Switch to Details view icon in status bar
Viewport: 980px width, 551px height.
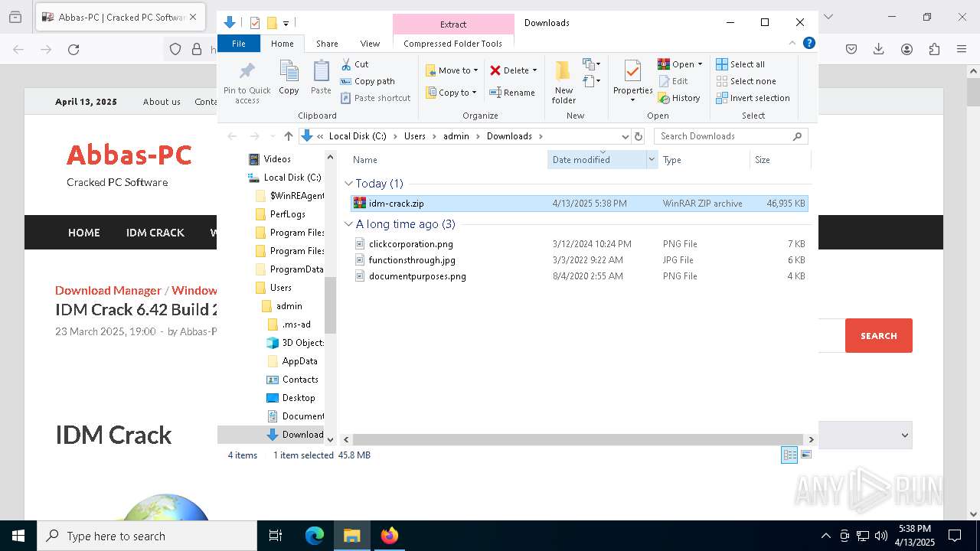[x=789, y=455]
